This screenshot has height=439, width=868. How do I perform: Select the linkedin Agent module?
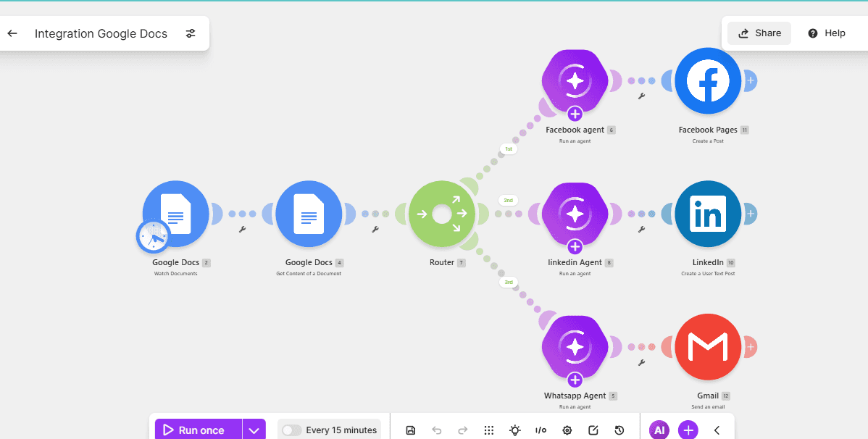point(575,214)
